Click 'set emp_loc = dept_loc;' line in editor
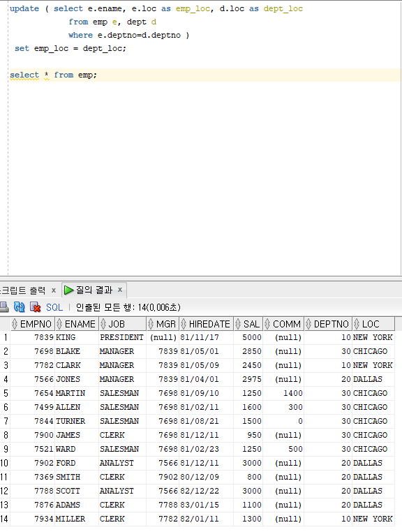 70,48
